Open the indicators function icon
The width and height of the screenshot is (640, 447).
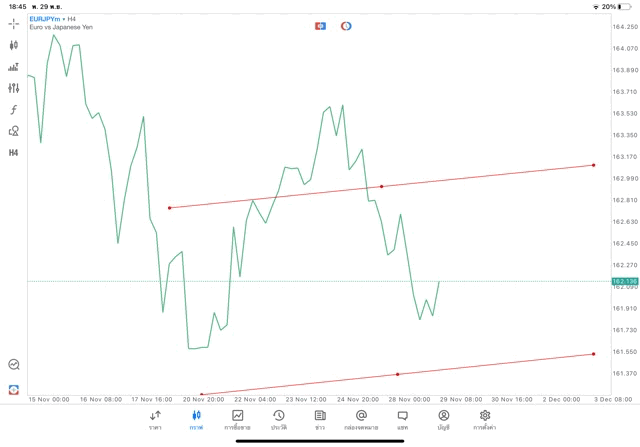[13, 110]
